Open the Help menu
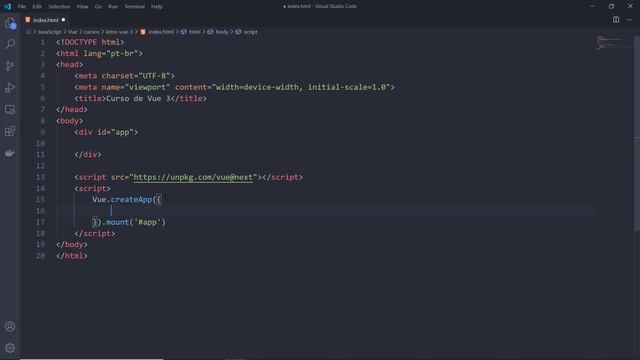This screenshot has width=640, height=360. (x=157, y=7)
